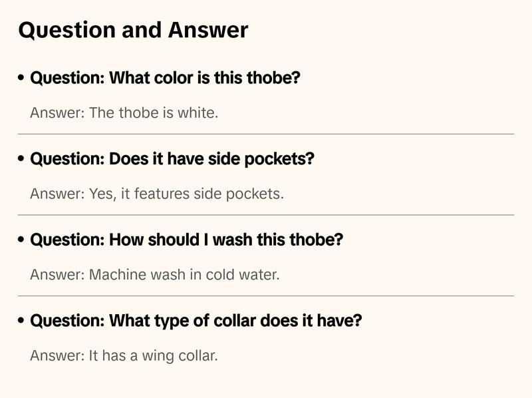Click the divider line below the machine wash answer
532x398 pixels.
[266, 296]
